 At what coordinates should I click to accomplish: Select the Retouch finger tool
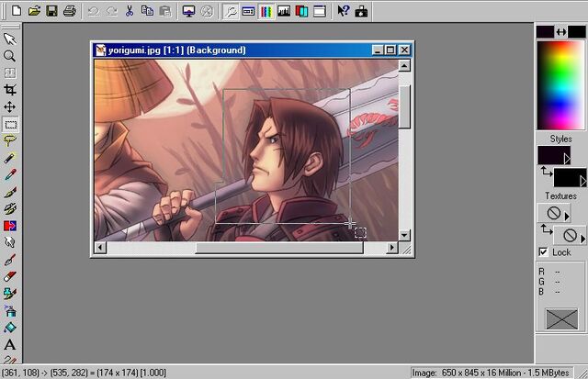(x=10, y=242)
